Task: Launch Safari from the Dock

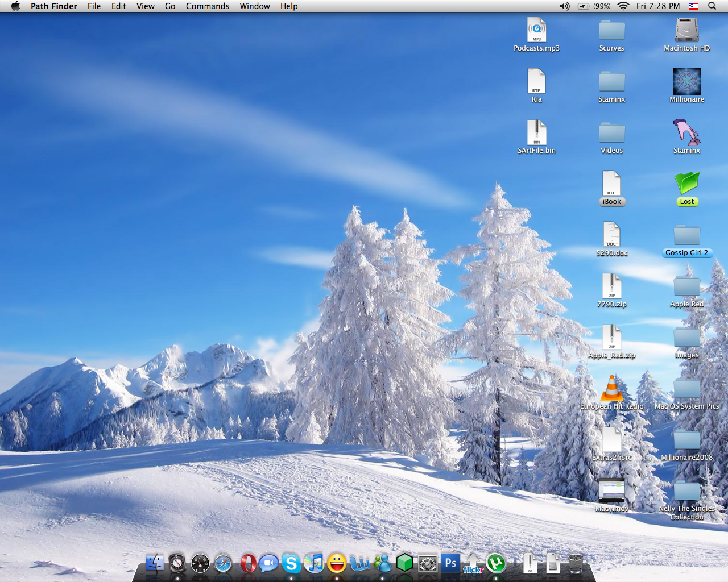Action: point(223,563)
